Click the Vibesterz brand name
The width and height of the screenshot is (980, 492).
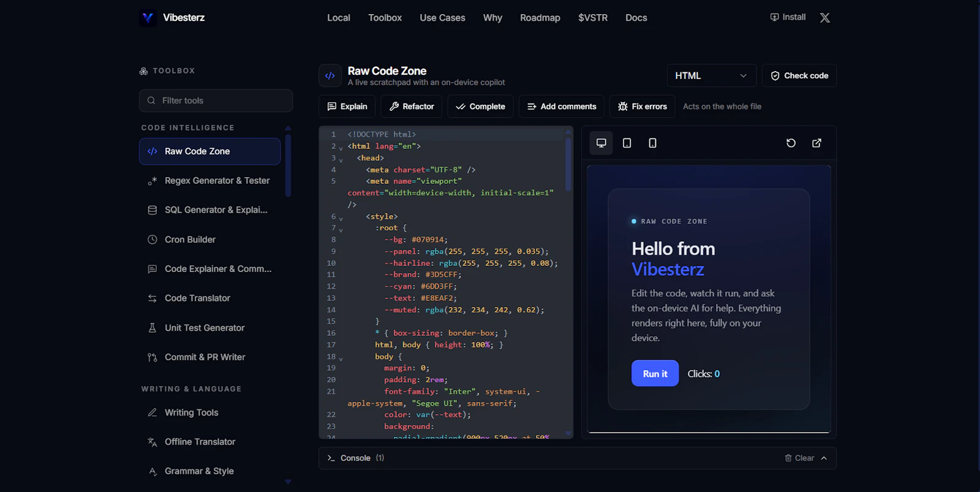pos(184,18)
